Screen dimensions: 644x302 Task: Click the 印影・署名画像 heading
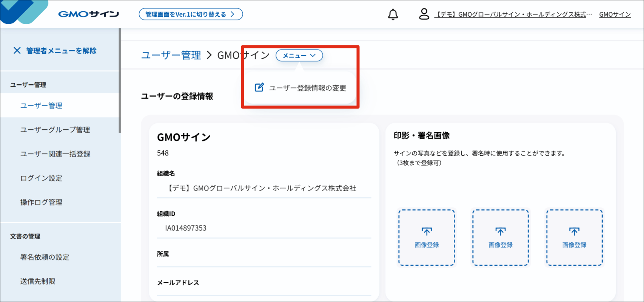[422, 135]
